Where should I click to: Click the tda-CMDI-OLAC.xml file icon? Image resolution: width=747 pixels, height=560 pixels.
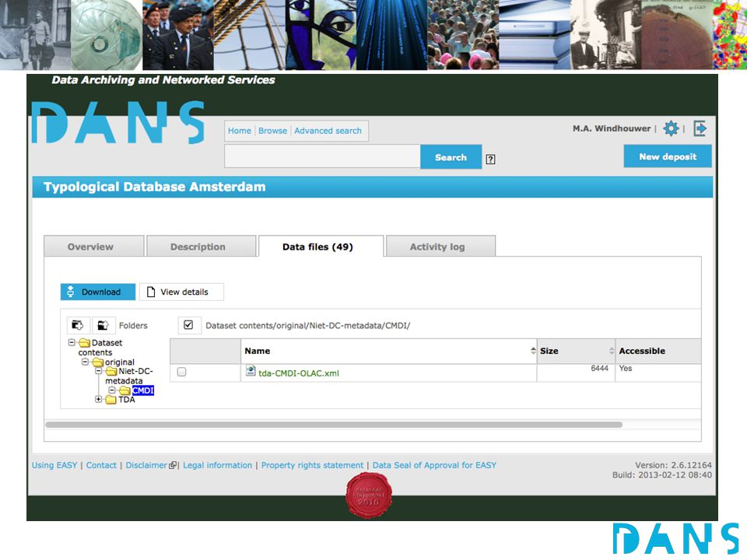[x=251, y=371]
